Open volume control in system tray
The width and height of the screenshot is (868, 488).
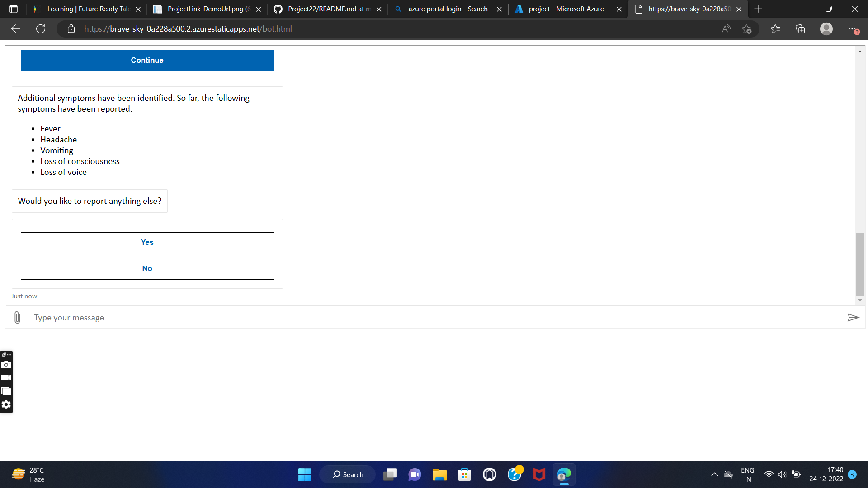(782, 474)
